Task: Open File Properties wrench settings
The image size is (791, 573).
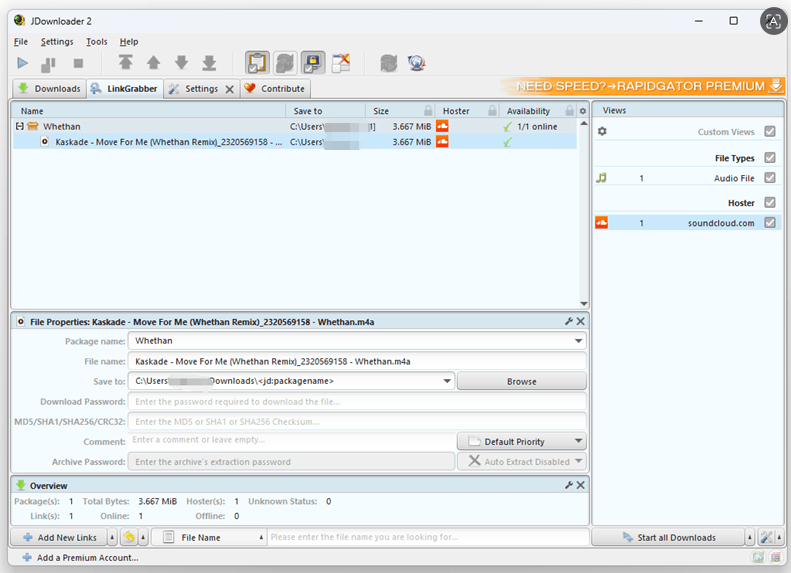Action: click(569, 321)
